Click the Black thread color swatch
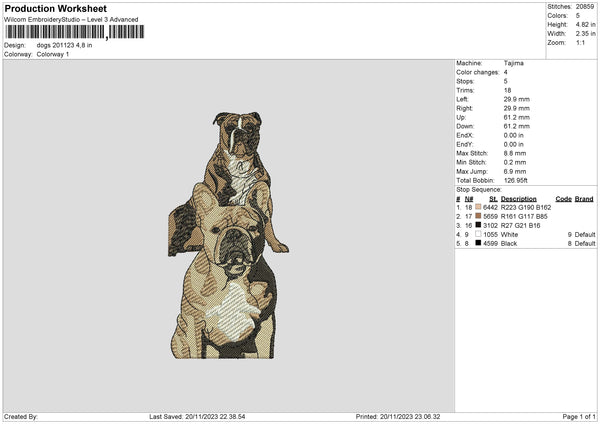The width and height of the screenshot is (600, 424). (x=479, y=243)
